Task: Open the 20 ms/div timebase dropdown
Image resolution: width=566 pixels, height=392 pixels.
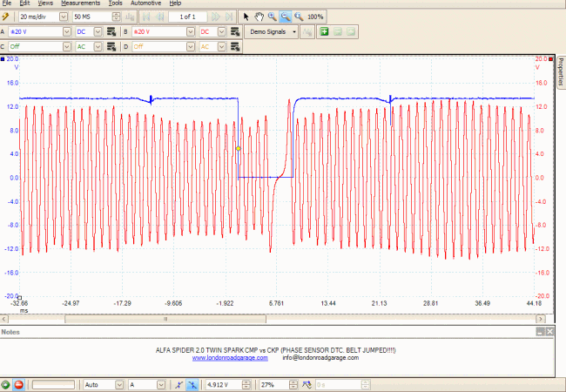Action: coord(63,17)
